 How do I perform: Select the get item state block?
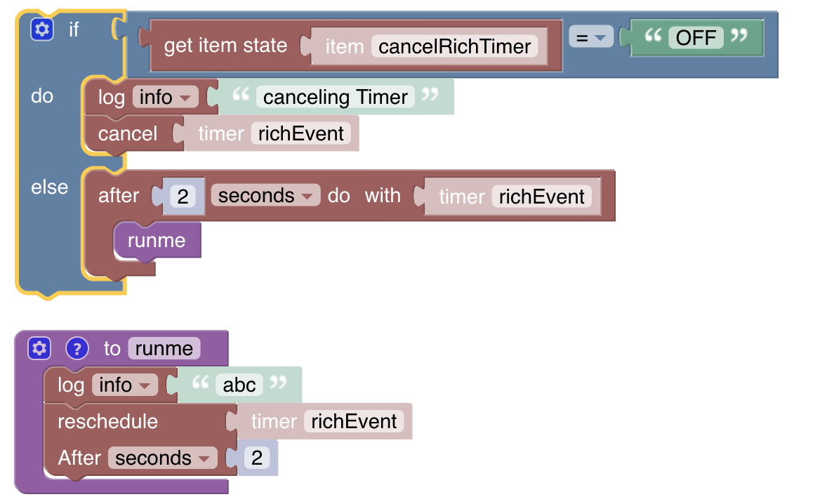tap(225, 46)
